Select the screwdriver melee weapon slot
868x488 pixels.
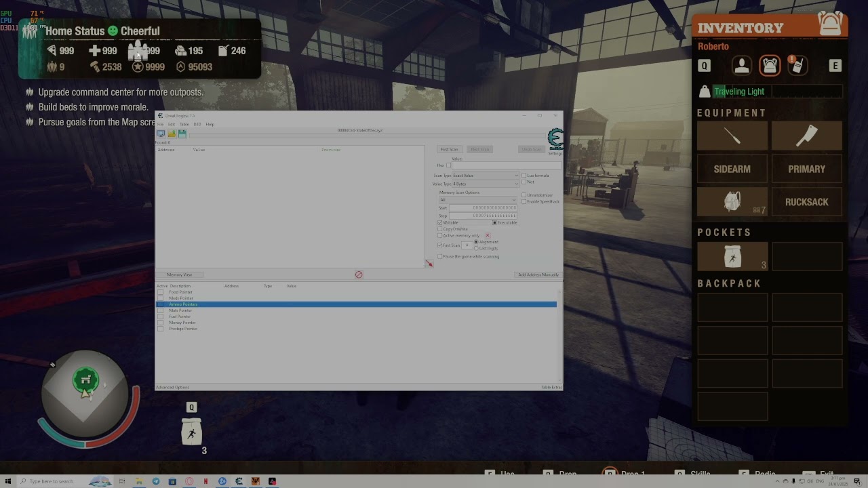[x=732, y=136]
